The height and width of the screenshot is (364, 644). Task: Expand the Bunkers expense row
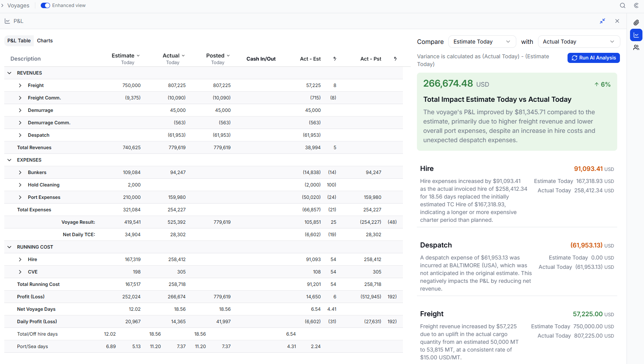click(x=20, y=172)
